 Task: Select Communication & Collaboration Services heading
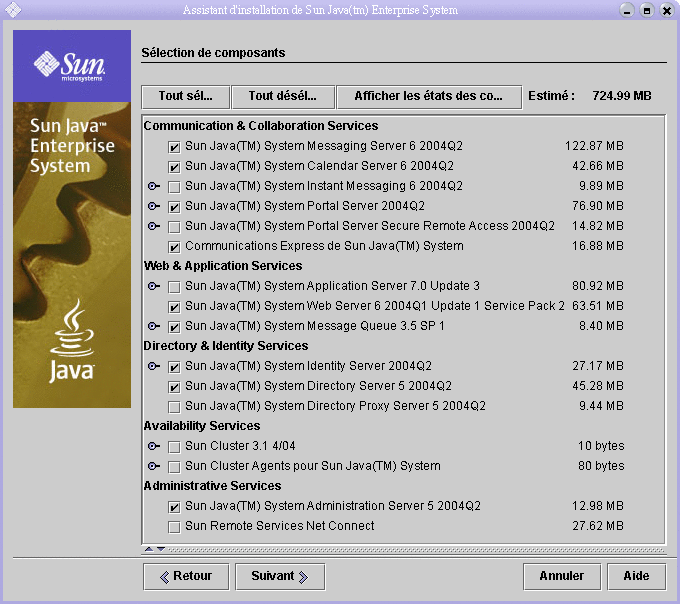[261, 126]
